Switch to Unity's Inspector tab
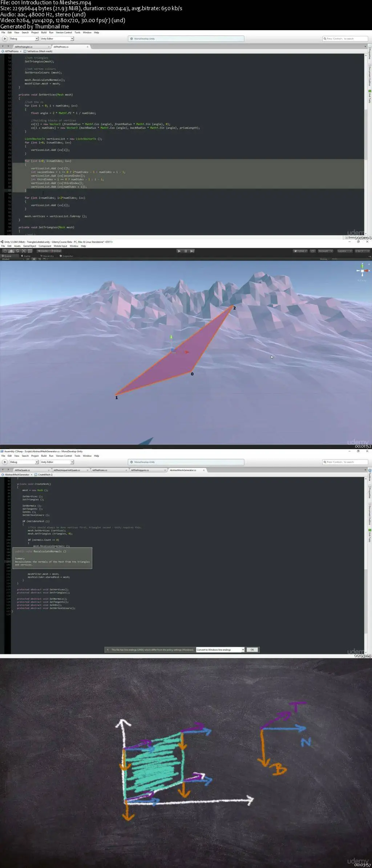 pos(66,256)
